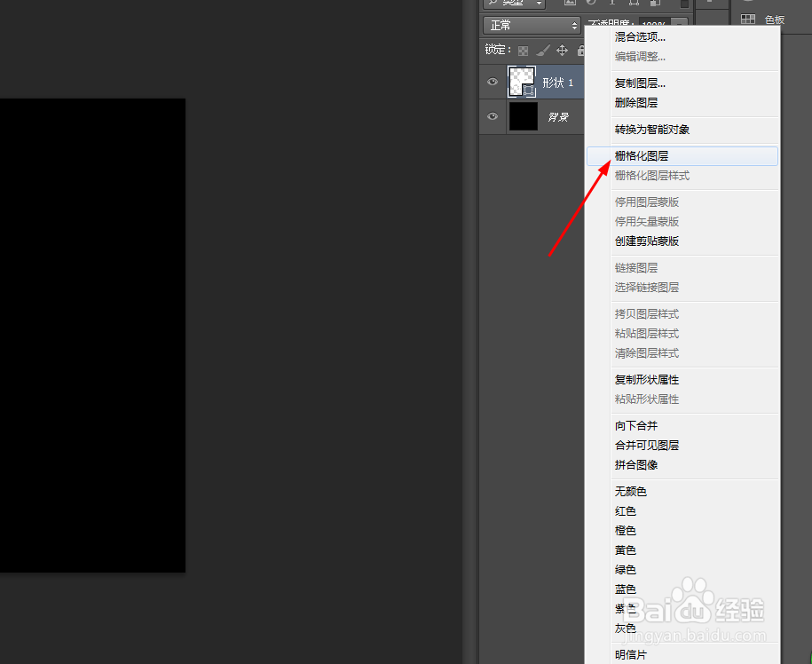The height and width of the screenshot is (664, 812).
Task: Click the Type (T) icon in the top bar
Action: click(x=612, y=4)
